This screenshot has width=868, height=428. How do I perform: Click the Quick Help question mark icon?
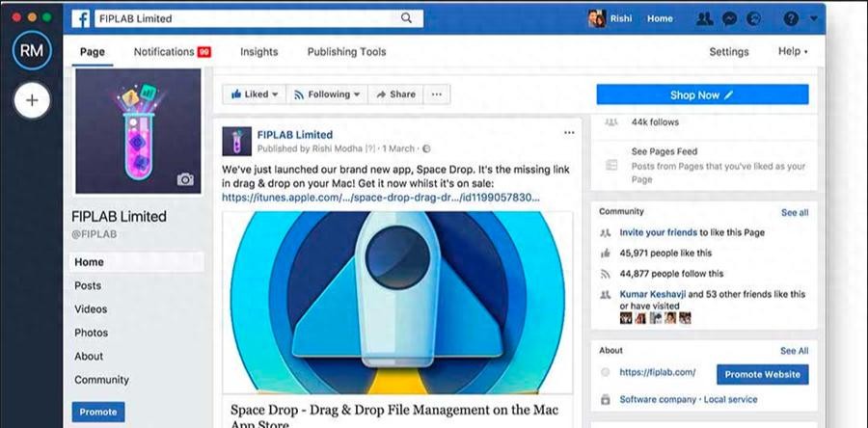(791, 18)
